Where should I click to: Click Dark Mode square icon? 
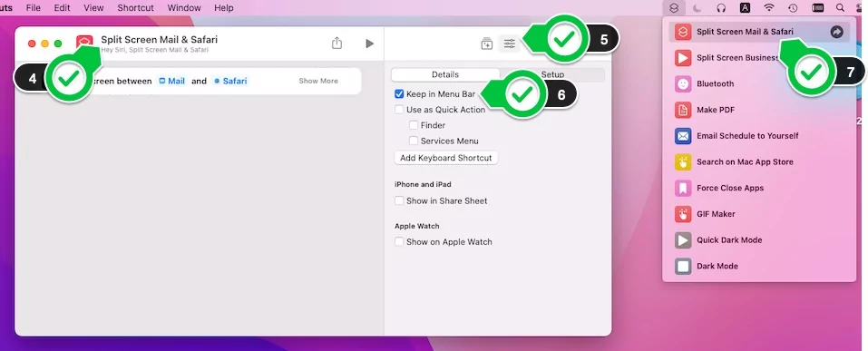coord(683,266)
